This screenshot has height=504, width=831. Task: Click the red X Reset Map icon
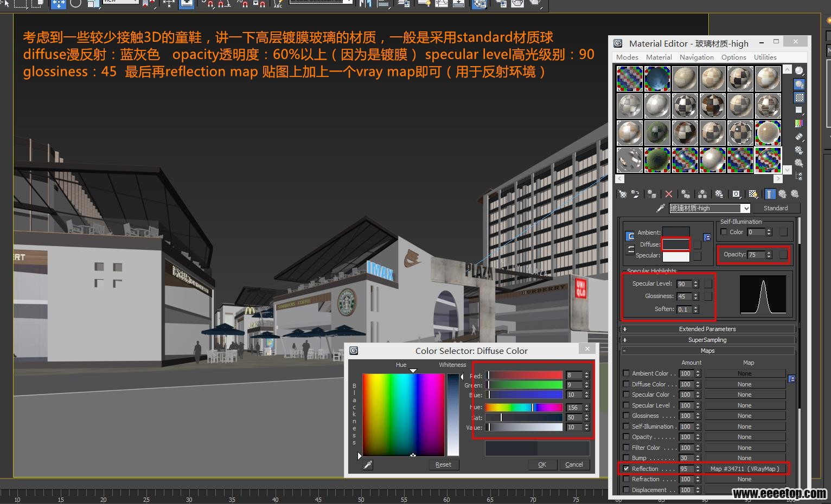[x=669, y=194]
